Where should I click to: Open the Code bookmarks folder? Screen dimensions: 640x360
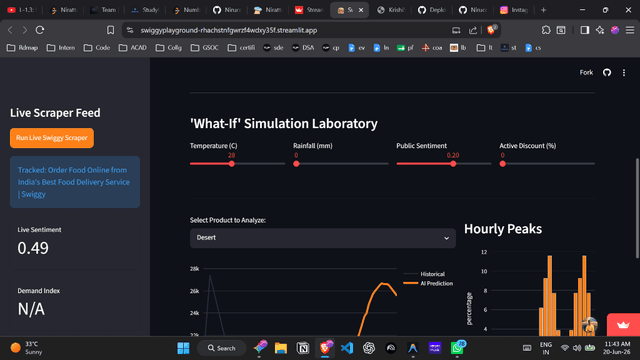97,48
